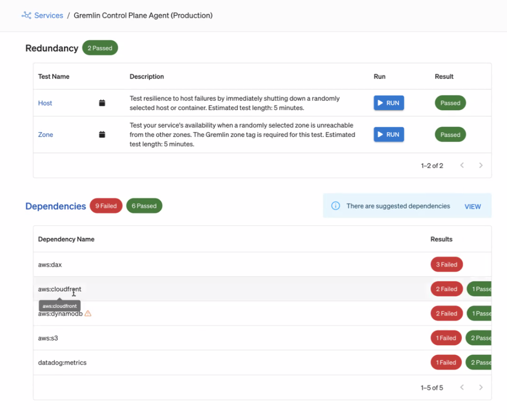Click the Redundancy section heading
Image resolution: width=507 pixels, height=420 pixels.
point(52,48)
